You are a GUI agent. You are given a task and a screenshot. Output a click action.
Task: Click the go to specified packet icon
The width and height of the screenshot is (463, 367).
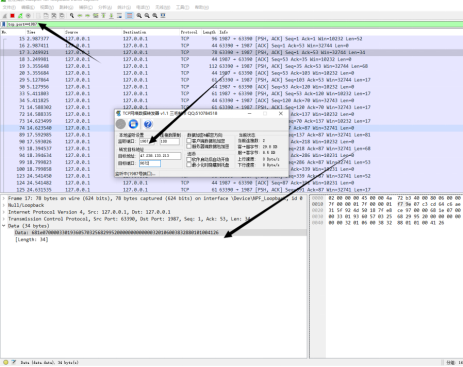coord(95,16)
